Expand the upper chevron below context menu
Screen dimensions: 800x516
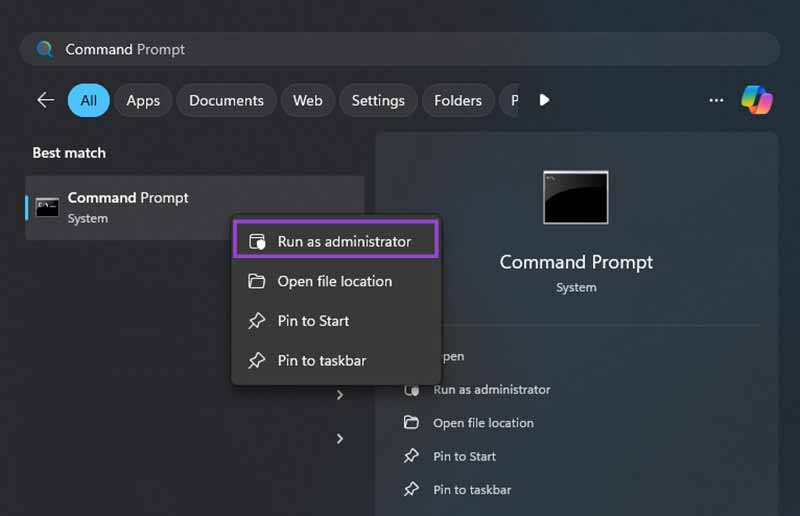point(340,395)
